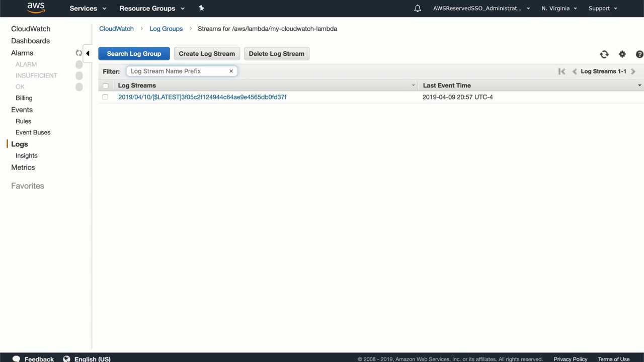Open the Alarms section
The height and width of the screenshot is (362, 644).
[x=22, y=53]
